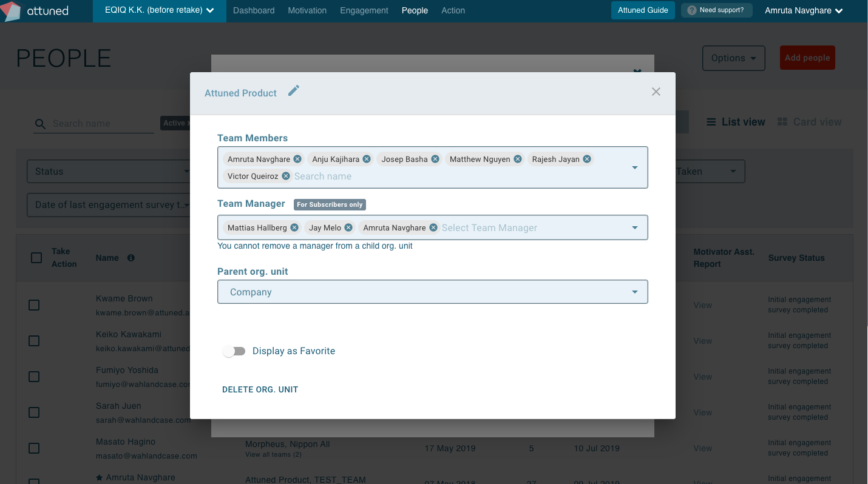This screenshot has height=484, width=868.
Task: Click the 10 Jul 2019 date cell
Action: [x=597, y=448]
